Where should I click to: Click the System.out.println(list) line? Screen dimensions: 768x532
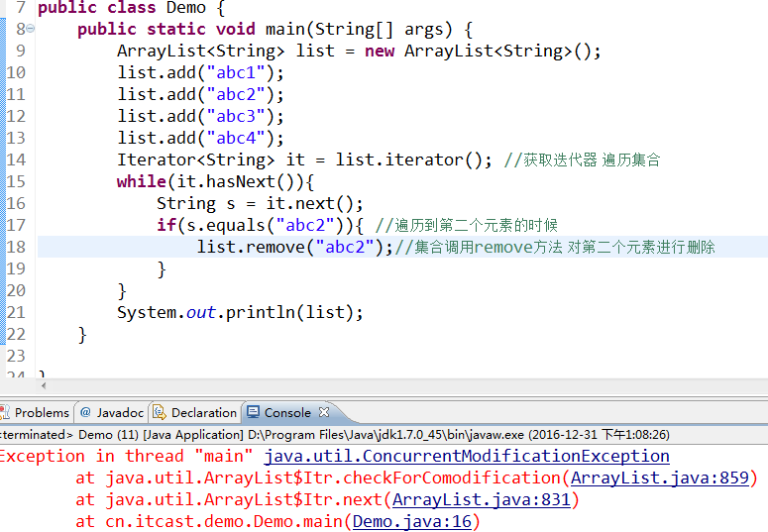tap(240, 312)
